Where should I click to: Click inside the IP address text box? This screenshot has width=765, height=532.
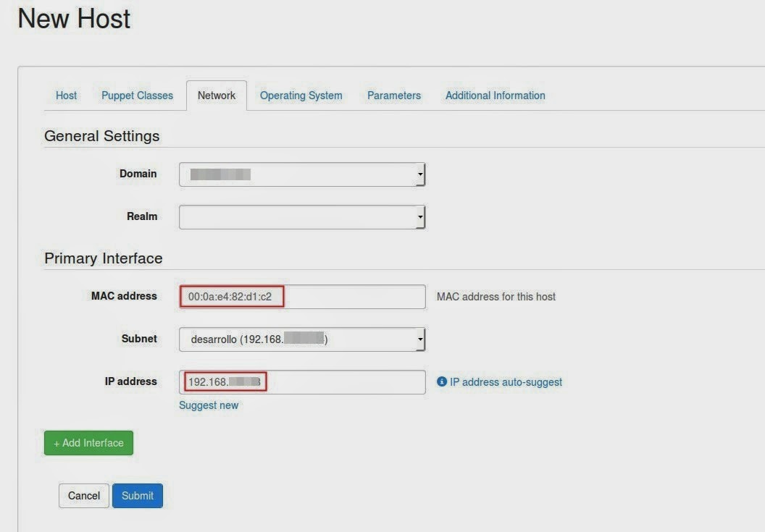pyautogui.click(x=340, y=382)
